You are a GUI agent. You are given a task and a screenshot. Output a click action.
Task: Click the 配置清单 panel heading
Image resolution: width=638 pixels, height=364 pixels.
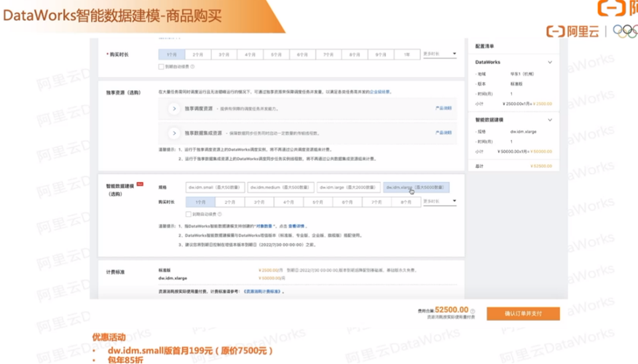tap(484, 47)
